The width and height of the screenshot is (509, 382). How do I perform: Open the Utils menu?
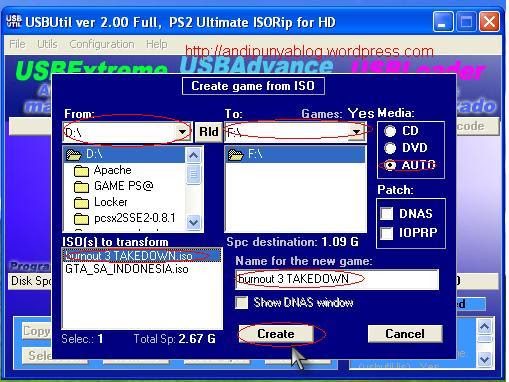pyautogui.click(x=47, y=44)
